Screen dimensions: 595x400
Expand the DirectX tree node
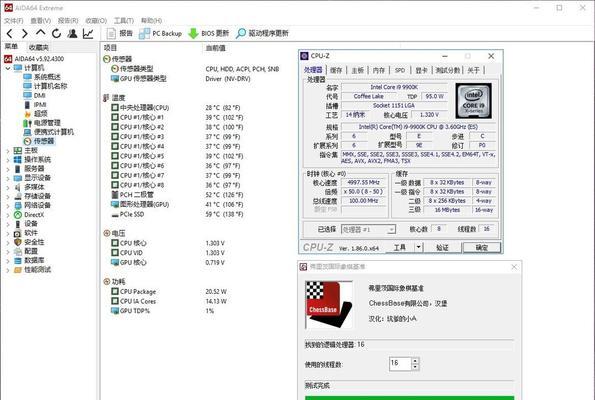8,215
